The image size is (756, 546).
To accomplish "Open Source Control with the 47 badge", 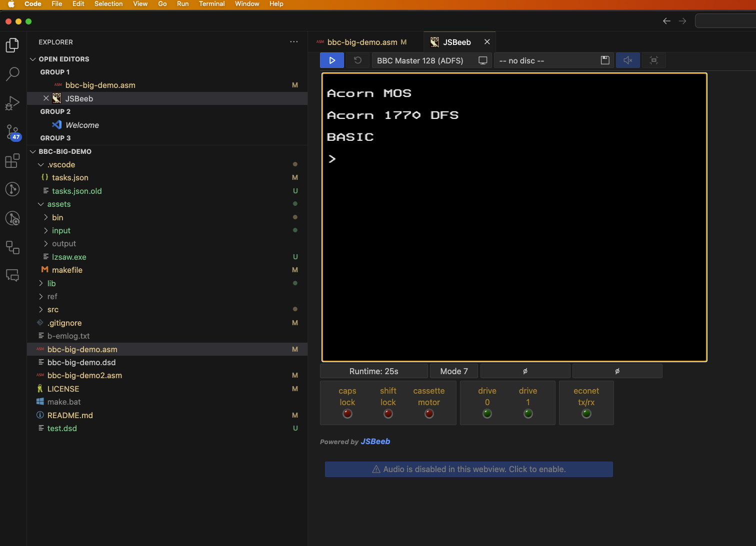I will [12, 132].
